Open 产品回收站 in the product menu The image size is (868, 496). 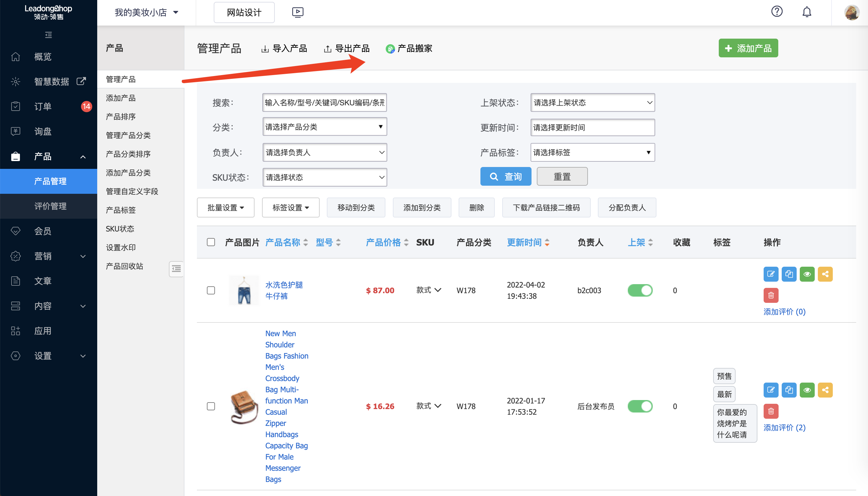pos(124,266)
